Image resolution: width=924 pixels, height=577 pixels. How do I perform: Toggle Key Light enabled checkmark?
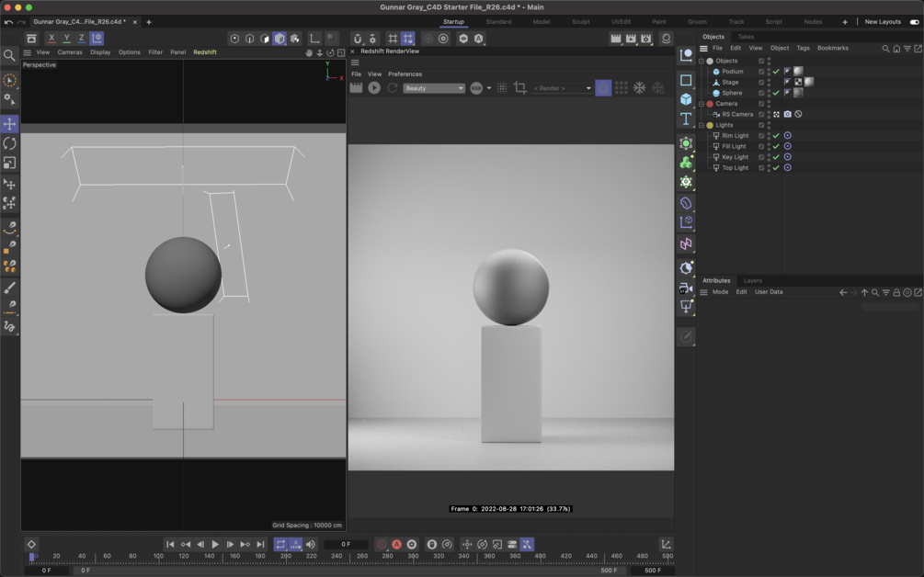pyautogui.click(x=776, y=157)
